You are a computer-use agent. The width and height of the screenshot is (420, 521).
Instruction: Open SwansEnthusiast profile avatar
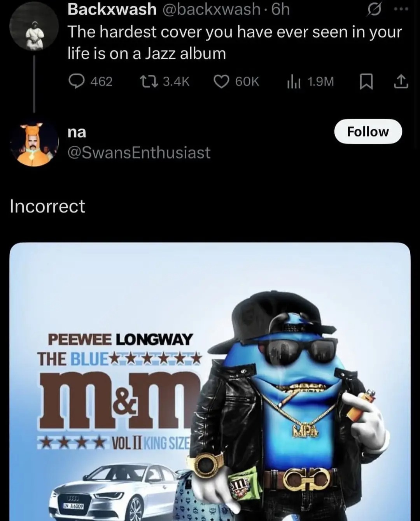[x=34, y=143]
